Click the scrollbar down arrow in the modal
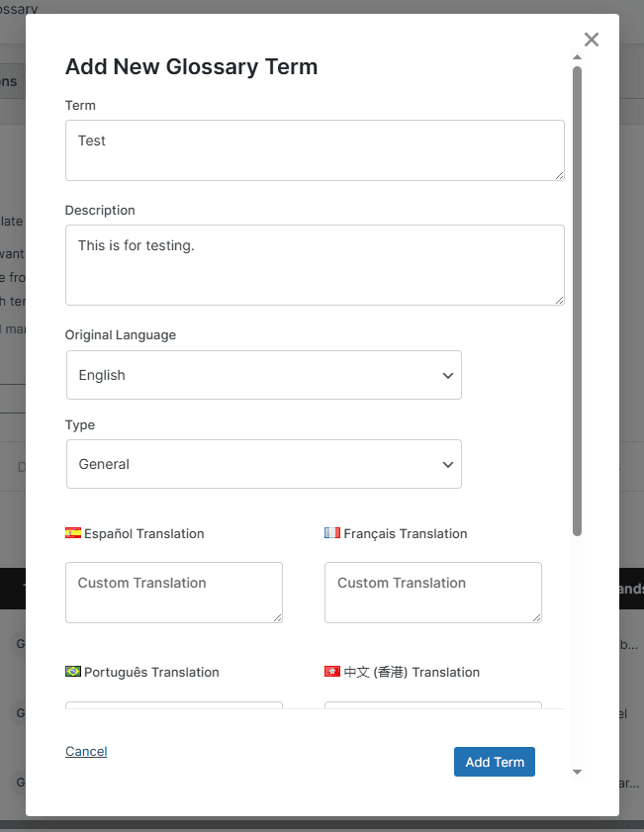The image size is (644, 832). pyautogui.click(x=577, y=771)
